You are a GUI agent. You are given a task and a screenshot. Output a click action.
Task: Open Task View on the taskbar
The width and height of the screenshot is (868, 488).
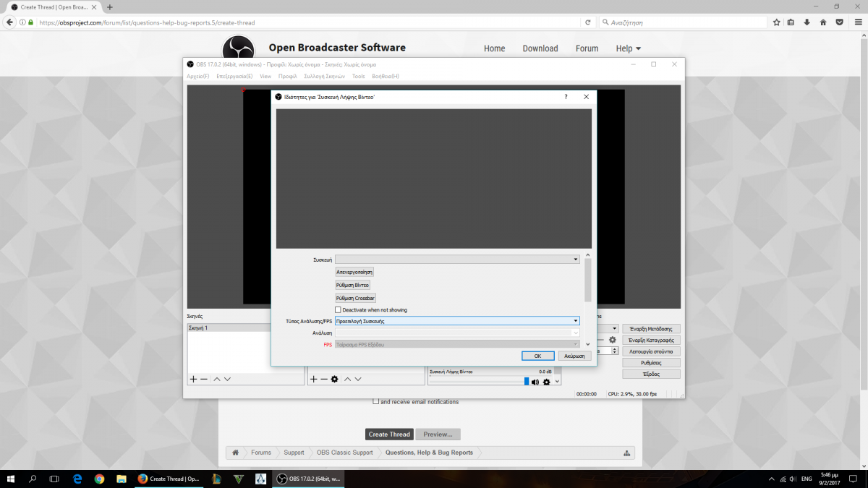54,479
